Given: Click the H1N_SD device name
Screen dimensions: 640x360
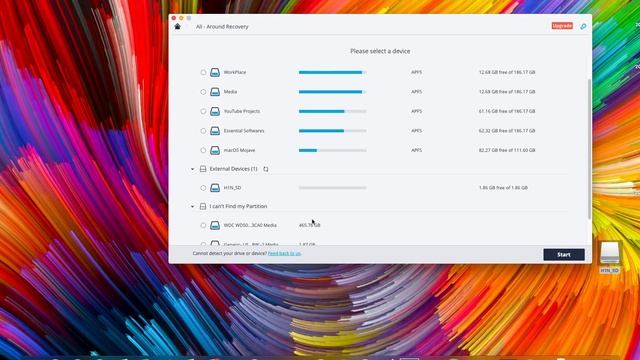Looking at the screenshot, I should point(232,188).
